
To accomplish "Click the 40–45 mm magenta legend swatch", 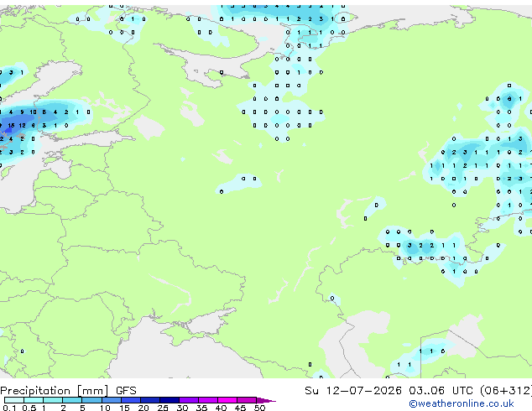I will [x=227, y=400].
